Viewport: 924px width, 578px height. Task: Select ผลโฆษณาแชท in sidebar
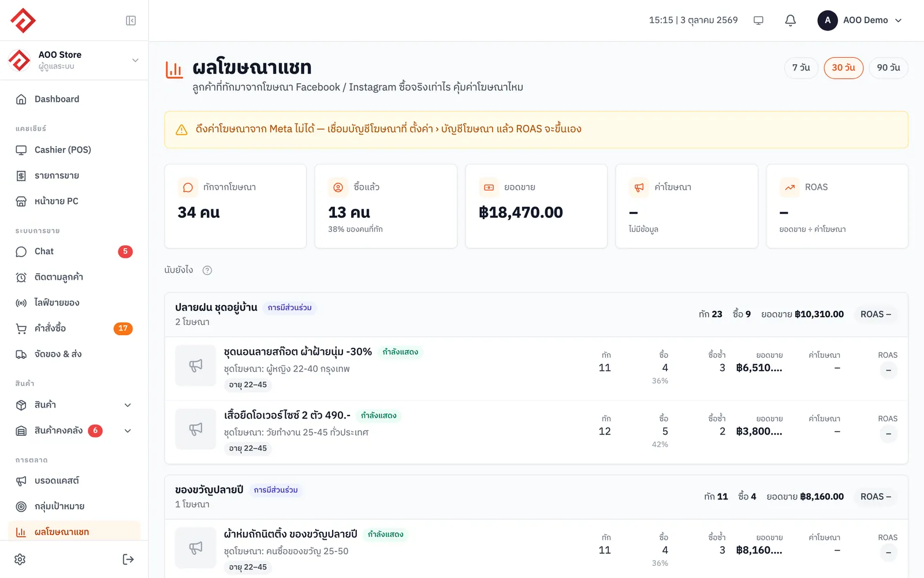(74, 532)
